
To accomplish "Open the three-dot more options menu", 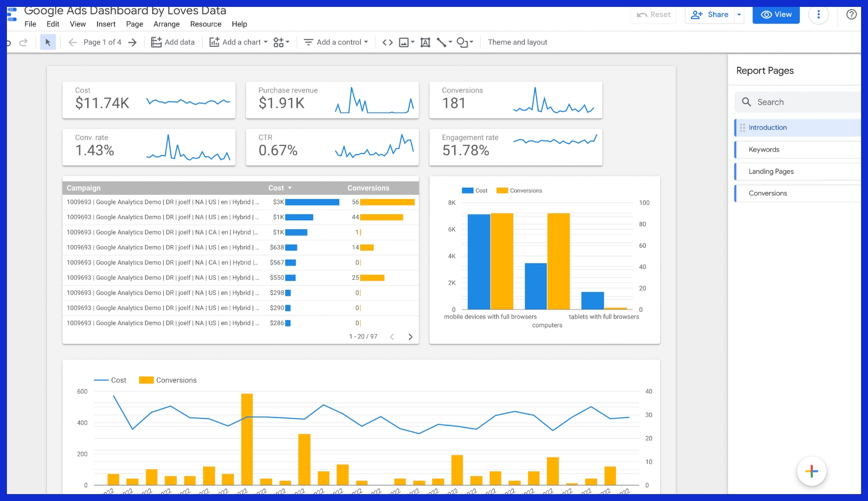I will coord(819,14).
